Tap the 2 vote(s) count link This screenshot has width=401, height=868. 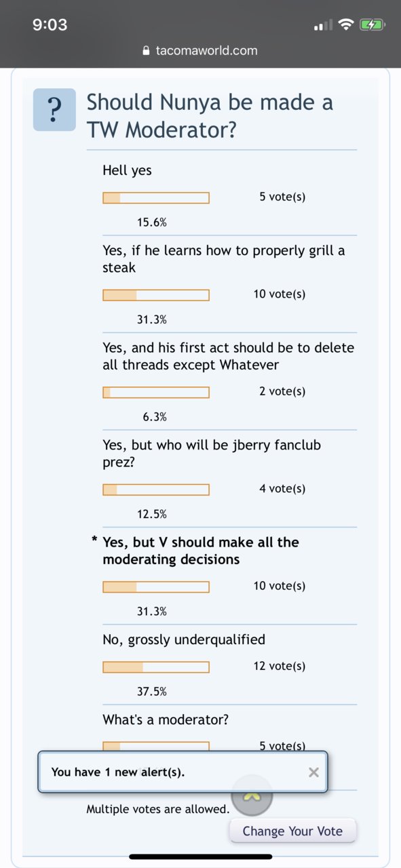point(282,391)
